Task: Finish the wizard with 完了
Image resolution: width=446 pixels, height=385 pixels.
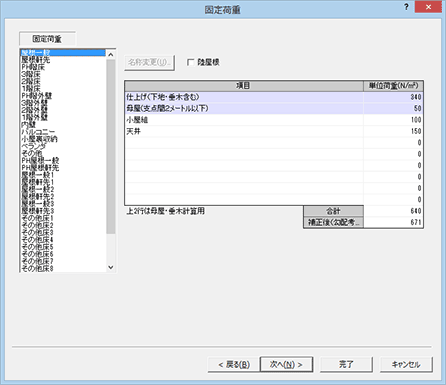Action: click(x=346, y=364)
